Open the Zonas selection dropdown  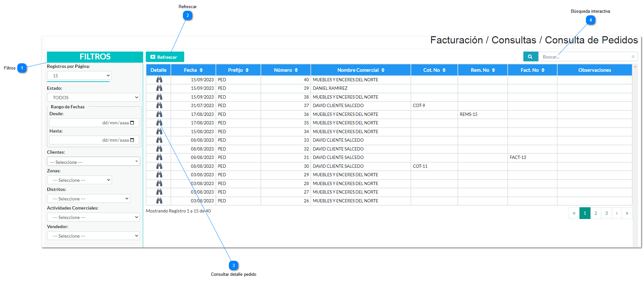coord(80,180)
